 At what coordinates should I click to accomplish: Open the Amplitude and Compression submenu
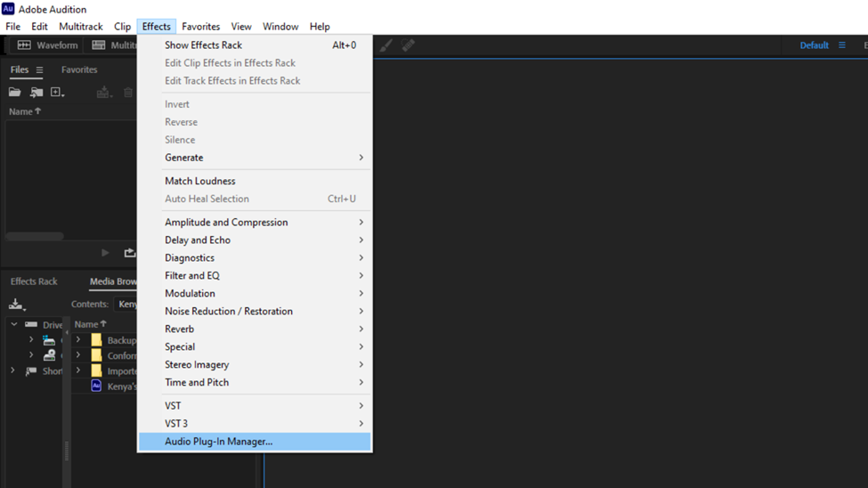(255, 222)
